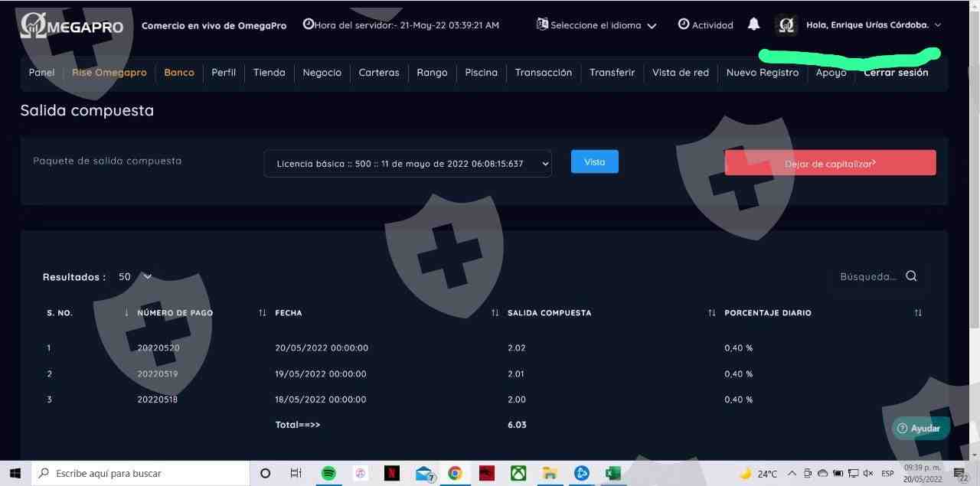Image resolution: width=980 pixels, height=486 pixels.
Task: Sort by Porcentaje Diario column arrows
Action: click(x=918, y=313)
